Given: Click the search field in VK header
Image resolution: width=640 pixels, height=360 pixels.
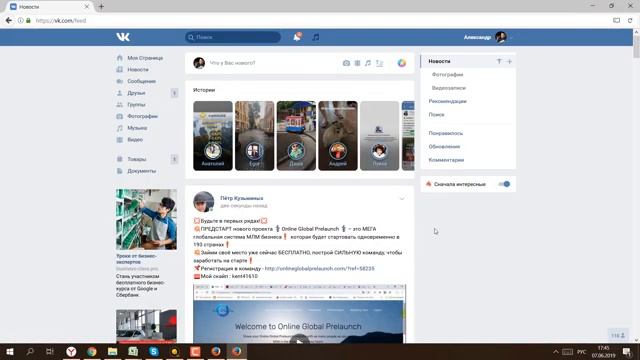Looking at the screenshot, I should point(233,37).
